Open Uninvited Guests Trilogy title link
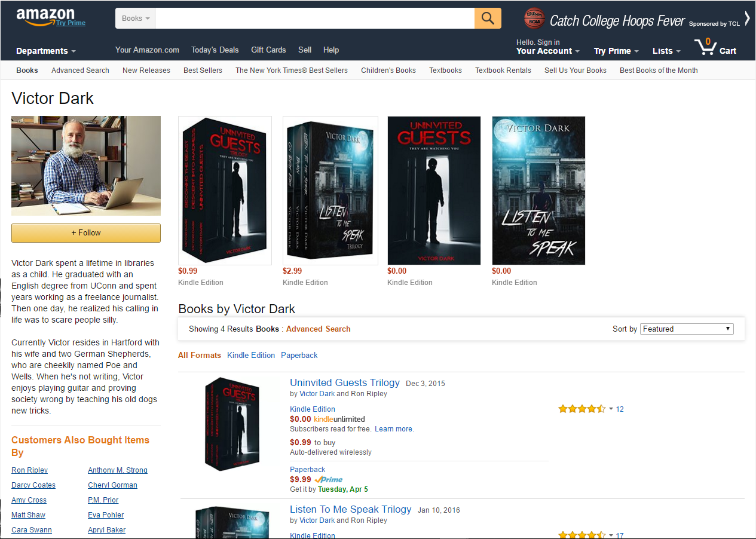 (x=345, y=383)
